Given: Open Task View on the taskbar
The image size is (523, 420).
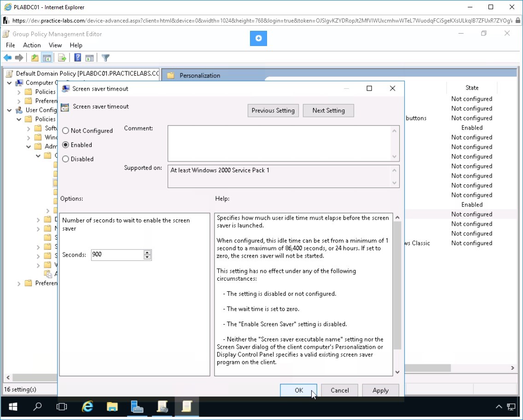Looking at the screenshot, I should (x=62, y=407).
